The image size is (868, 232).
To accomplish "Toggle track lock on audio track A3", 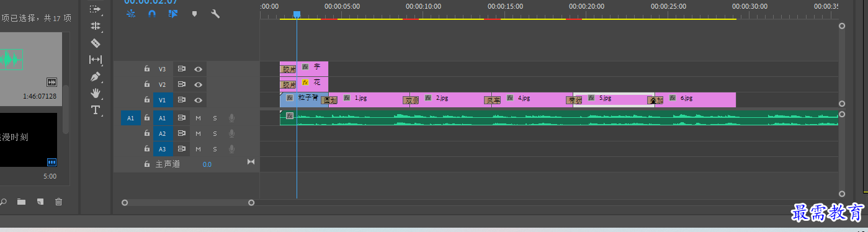I will click(147, 149).
